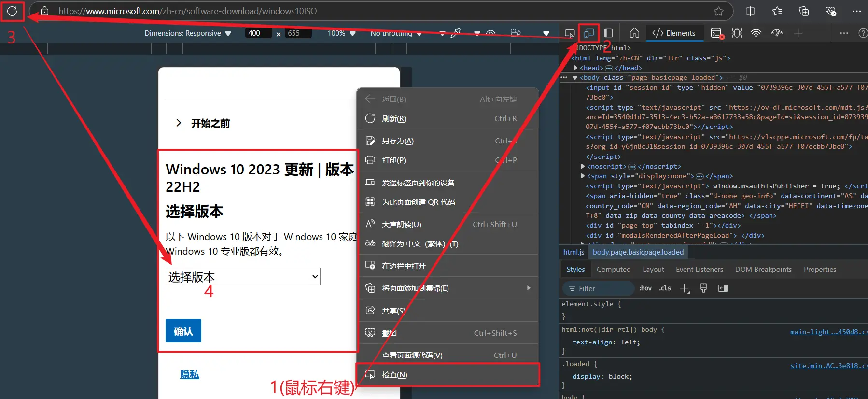This screenshot has height=399, width=868.
Task: Click the Styles Filter input
Action: click(599, 288)
